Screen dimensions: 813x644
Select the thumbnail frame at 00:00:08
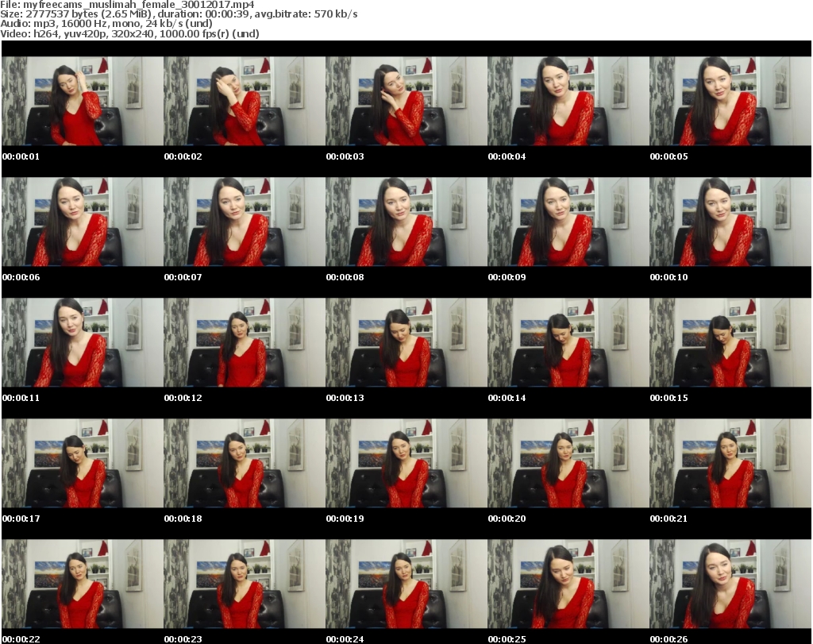tap(406, 222)
